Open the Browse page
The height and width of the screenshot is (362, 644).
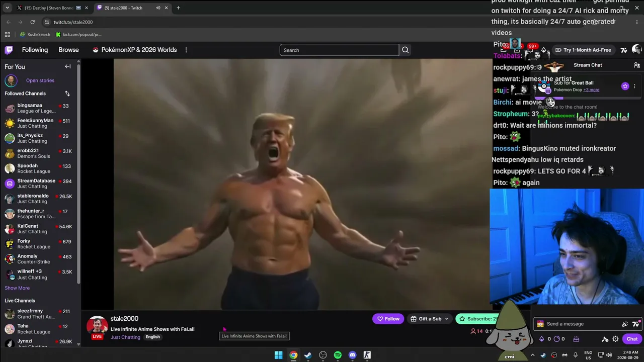pos(68,50)
